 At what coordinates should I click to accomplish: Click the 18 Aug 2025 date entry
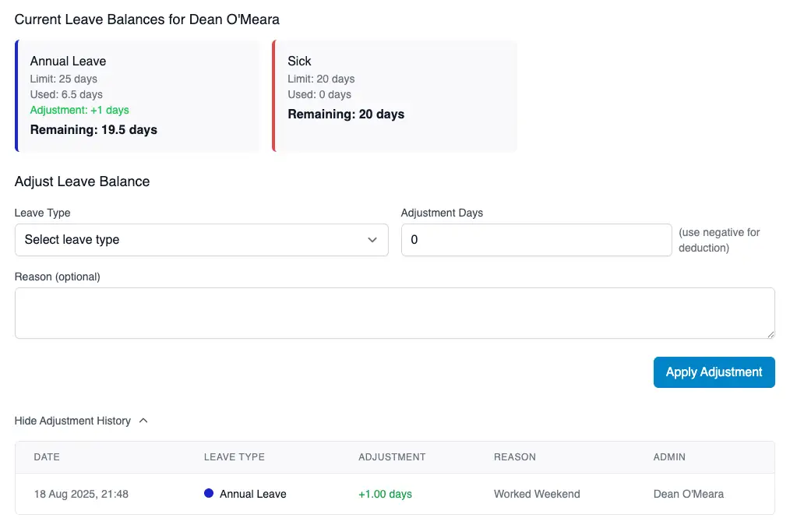pos(81,494)
